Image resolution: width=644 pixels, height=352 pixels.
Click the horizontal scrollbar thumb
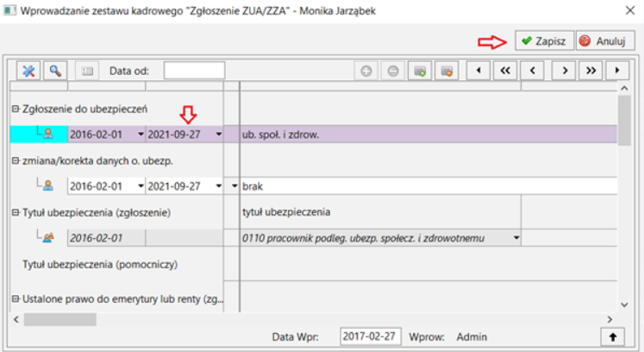pyautogui.click(x=60, y=319)
